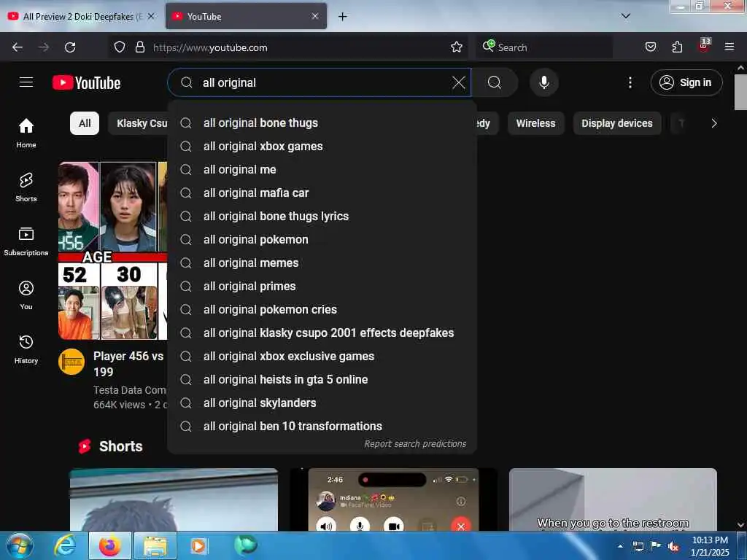Open the extension with badge 13
747x560 pixels.
pos(704,46)
